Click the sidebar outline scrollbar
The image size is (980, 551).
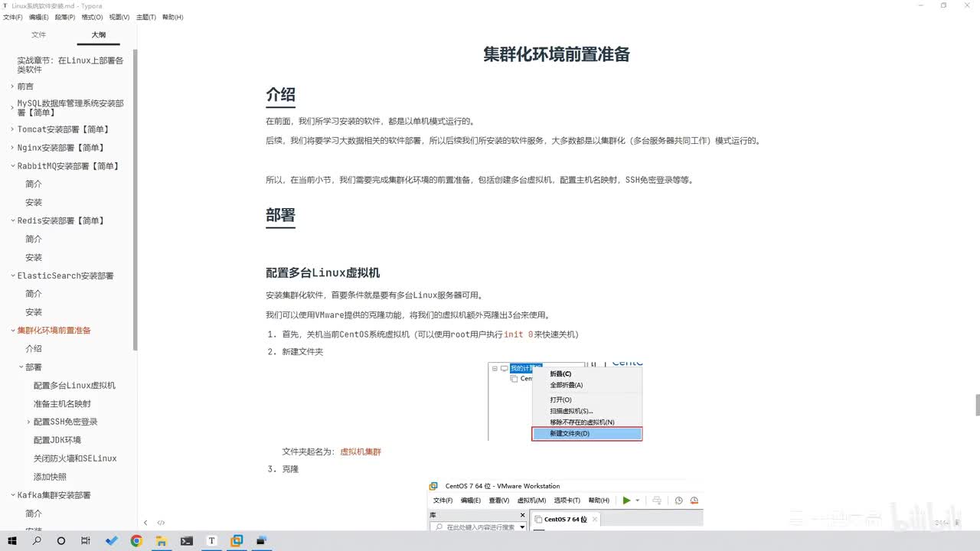(x=136, y=201)
